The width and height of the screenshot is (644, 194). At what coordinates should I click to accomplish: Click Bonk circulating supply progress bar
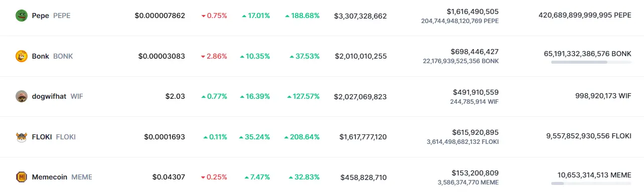591,62
